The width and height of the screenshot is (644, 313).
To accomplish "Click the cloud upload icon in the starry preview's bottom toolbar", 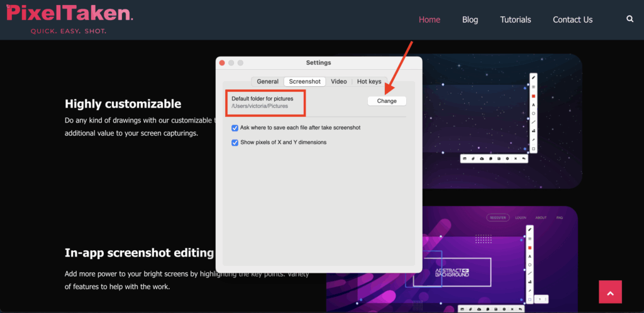I will click(482, 158).
